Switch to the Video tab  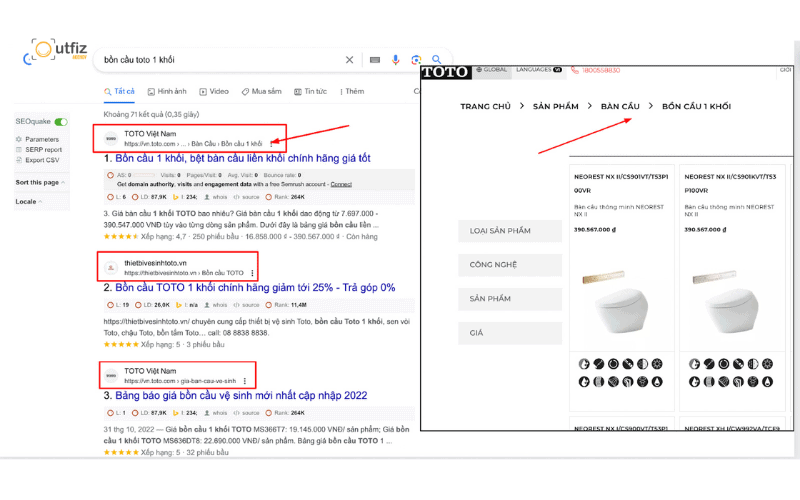tap(214, 91)
